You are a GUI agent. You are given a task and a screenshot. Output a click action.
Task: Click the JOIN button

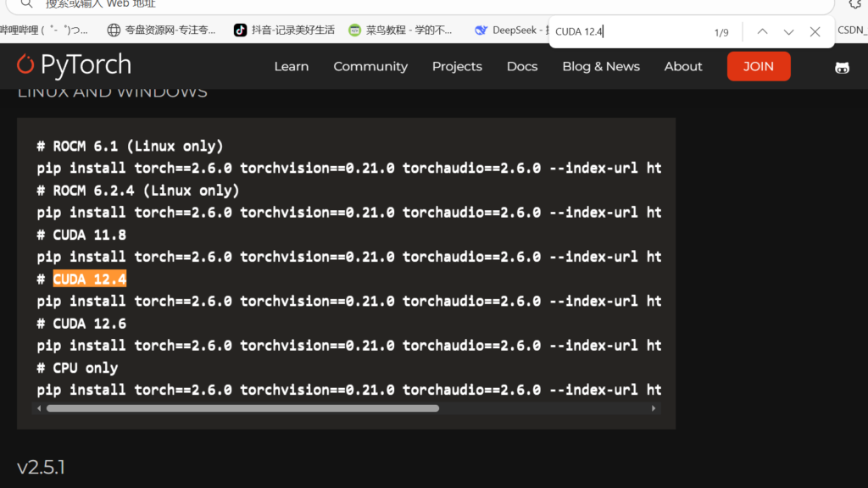tap(758, 65)
